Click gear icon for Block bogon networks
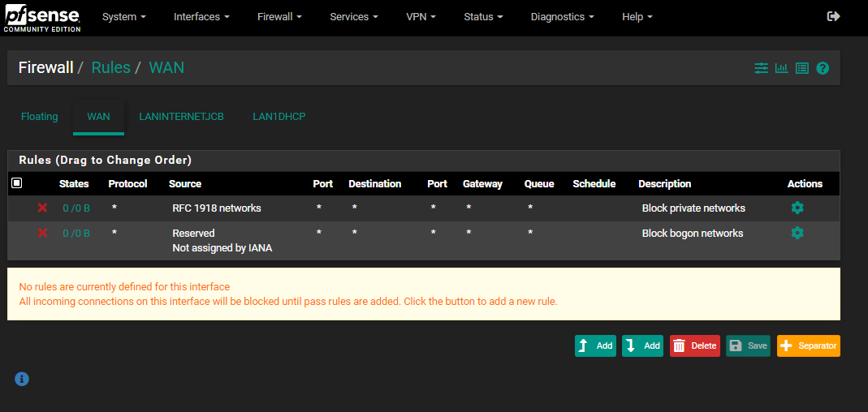The height and width of the screenshot is (412, 868). click(x=797, y=233)
